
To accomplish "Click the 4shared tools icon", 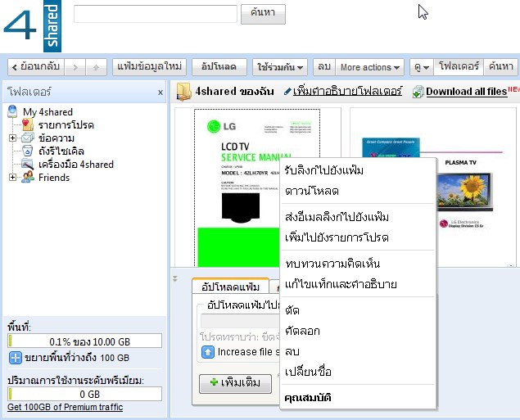I will tap(28, 164).
